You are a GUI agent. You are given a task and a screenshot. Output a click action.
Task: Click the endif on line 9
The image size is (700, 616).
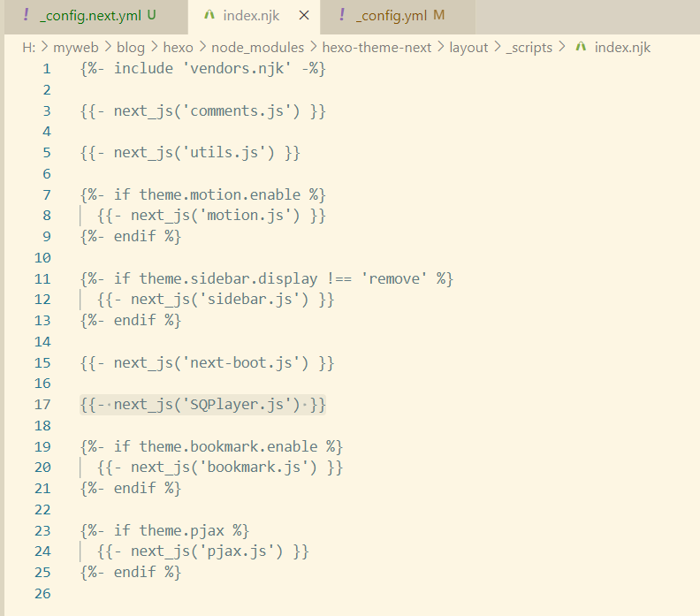(130, 237)
